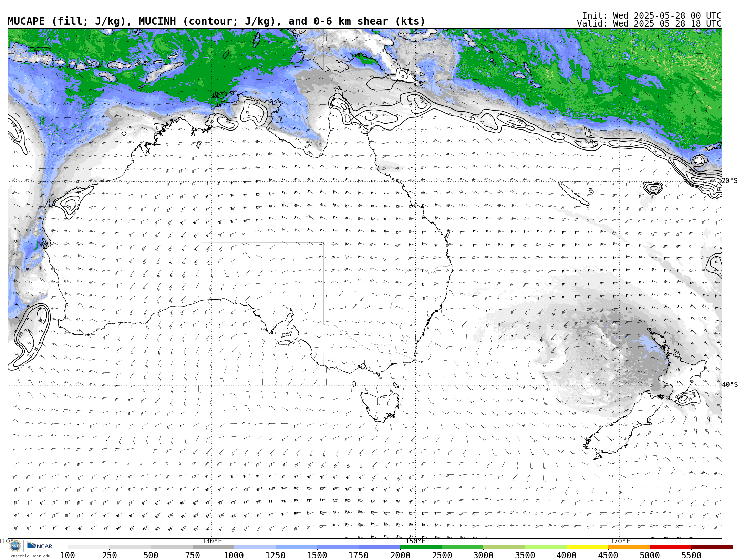The height and width of the screenshot is (560, 744).
Task: Click the Valid: Wed 2025-05-28 18 UTC text
Action: (x=649, y=24)
